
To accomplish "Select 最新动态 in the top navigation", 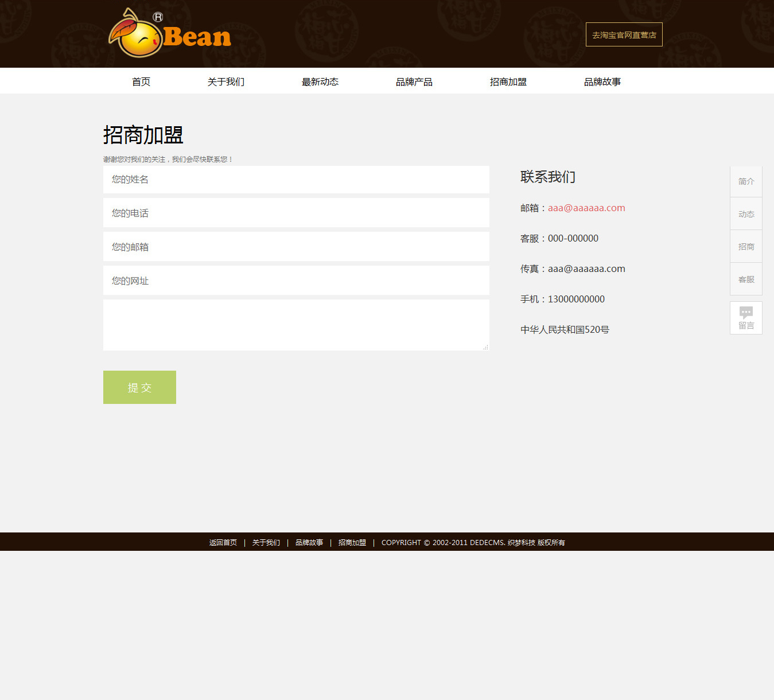I will pos(320,82).
